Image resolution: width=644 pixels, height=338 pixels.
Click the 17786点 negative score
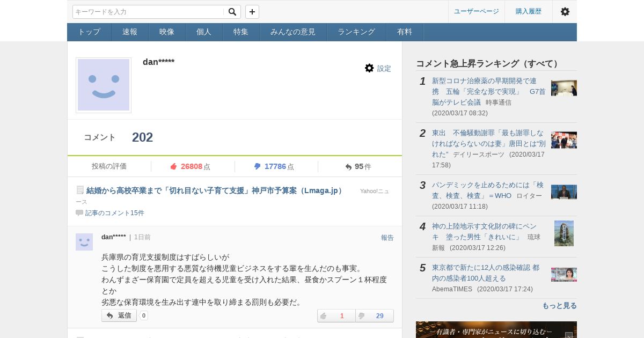coord(279,166)
